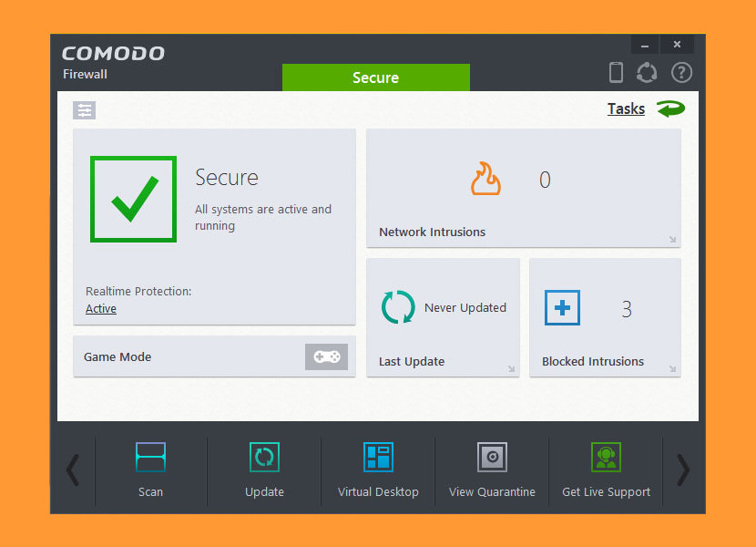This screenshot has height=547, width=756.
Task: Click the Update label text
Action: pyautogui.click(x=264, y=492)
